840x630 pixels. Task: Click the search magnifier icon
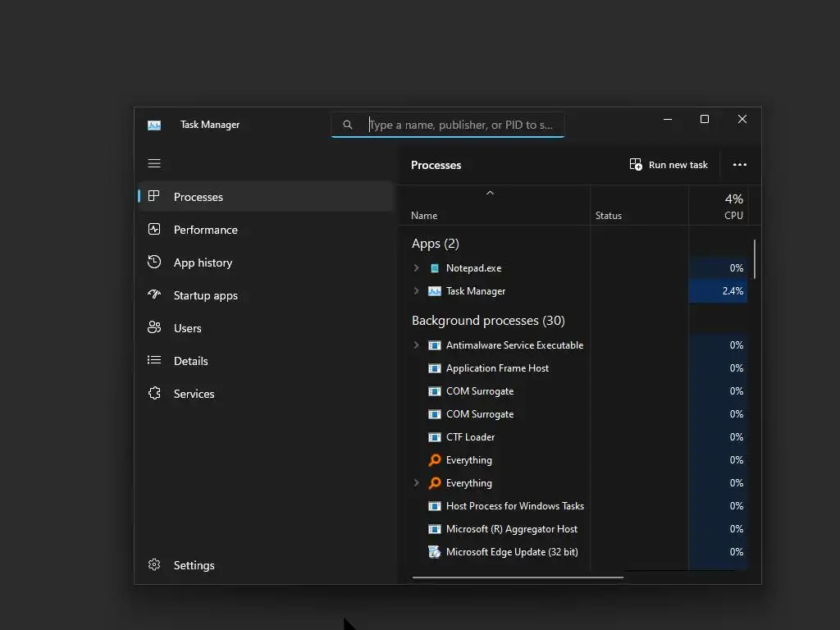click(348, 125)
